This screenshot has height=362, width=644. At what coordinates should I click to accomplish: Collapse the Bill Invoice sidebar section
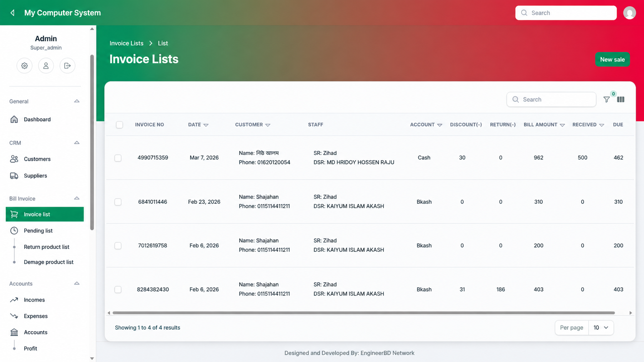77,198
